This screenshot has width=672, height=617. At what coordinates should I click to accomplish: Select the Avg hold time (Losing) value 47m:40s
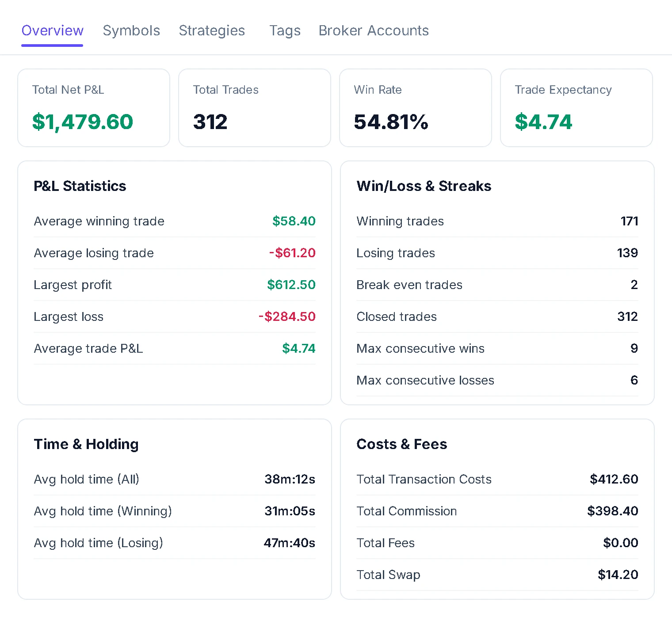coord(289,543)
